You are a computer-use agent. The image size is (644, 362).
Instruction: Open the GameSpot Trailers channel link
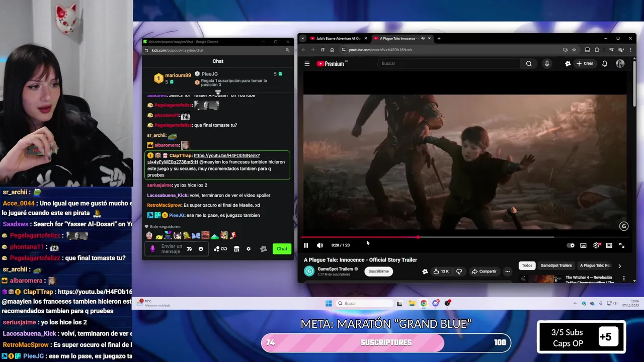click(335, 269)
